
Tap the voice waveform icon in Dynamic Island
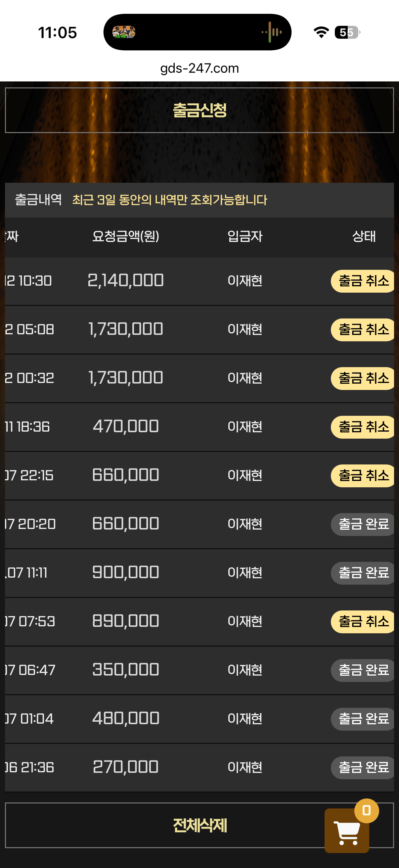(x=272, y=32)
